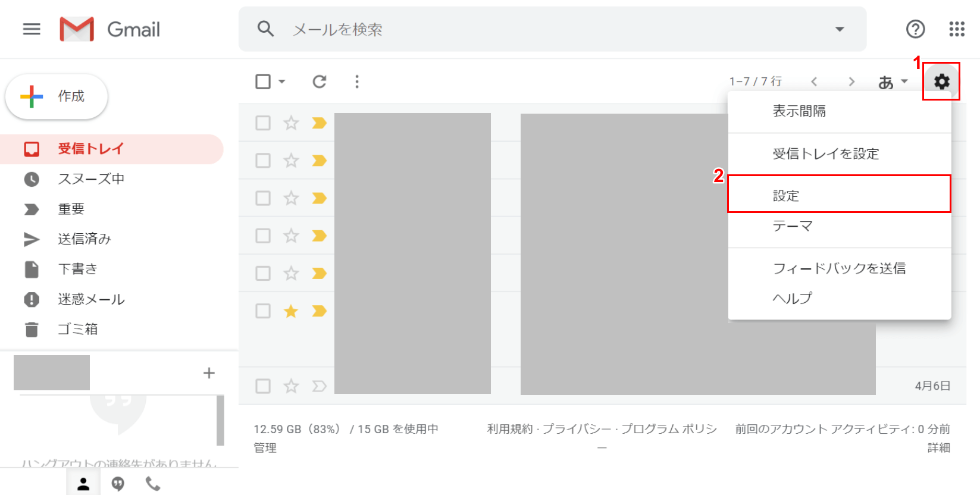The height and width of the screenshot is (495, 980).
Task: Open 迷惑メール folder
Action: (112, 299)
